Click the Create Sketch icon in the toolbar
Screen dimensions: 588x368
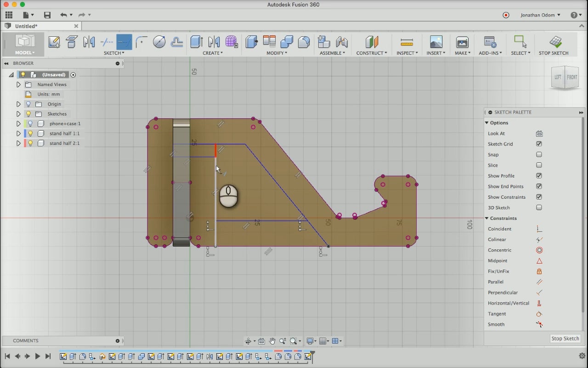tap(54, 42)
